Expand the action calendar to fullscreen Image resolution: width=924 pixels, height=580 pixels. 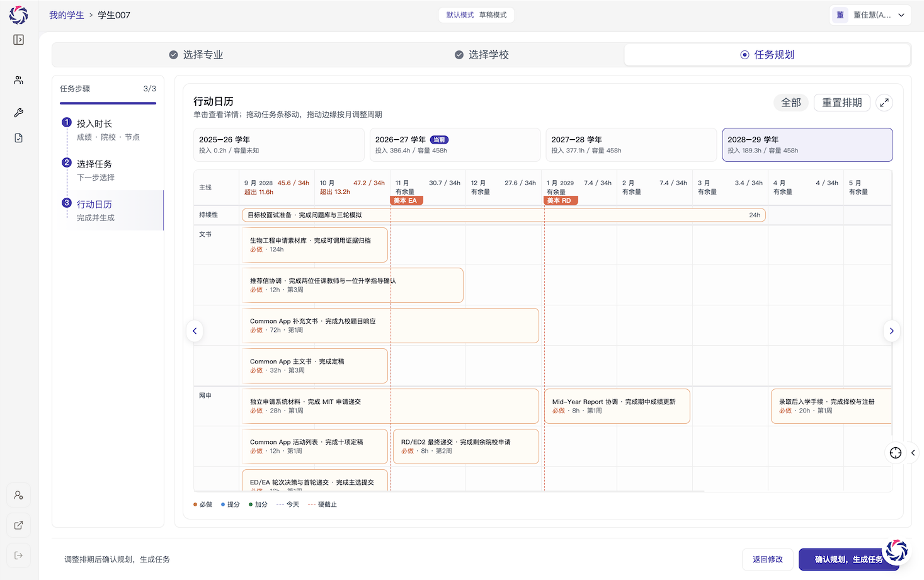pos(884,103)
